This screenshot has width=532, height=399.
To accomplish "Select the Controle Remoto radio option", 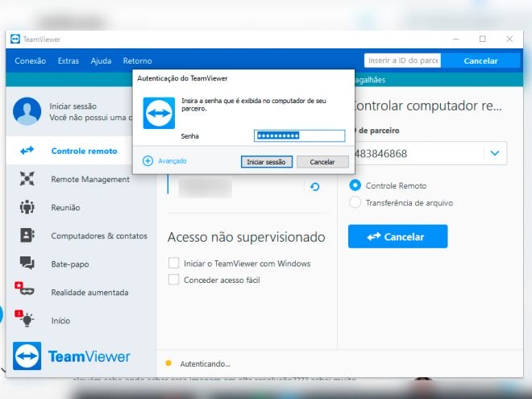I will point(355,185).
